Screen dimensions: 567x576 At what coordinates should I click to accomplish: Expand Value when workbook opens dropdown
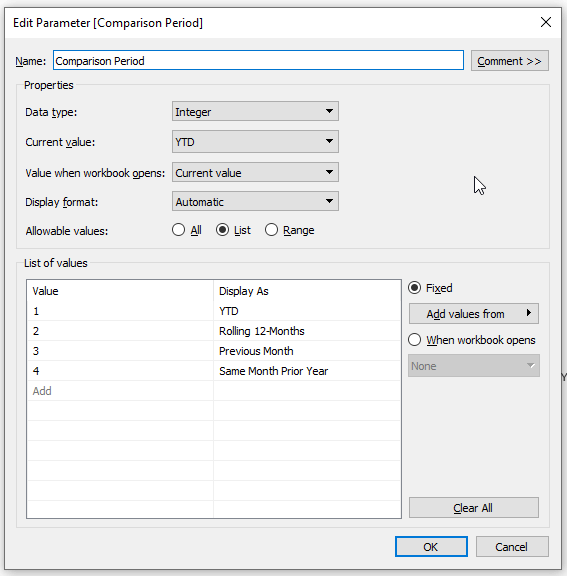pos(255,172)
